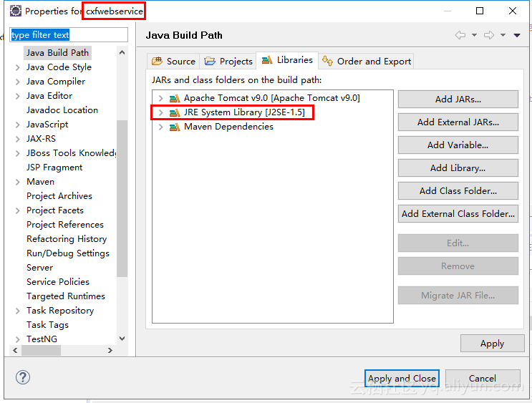Expand the JAX-RS node
The image size is (532, 403).
(x=18, y=139)
